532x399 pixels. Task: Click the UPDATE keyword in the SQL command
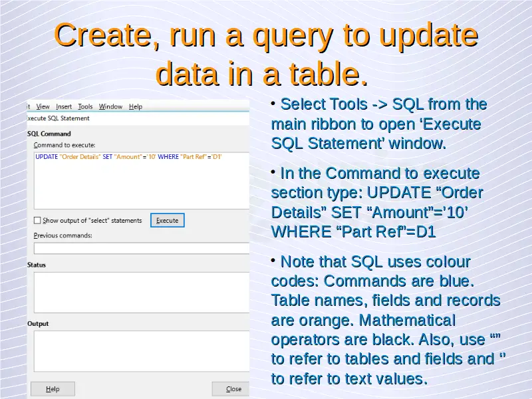pyautogui.click(x=47, y=157)
